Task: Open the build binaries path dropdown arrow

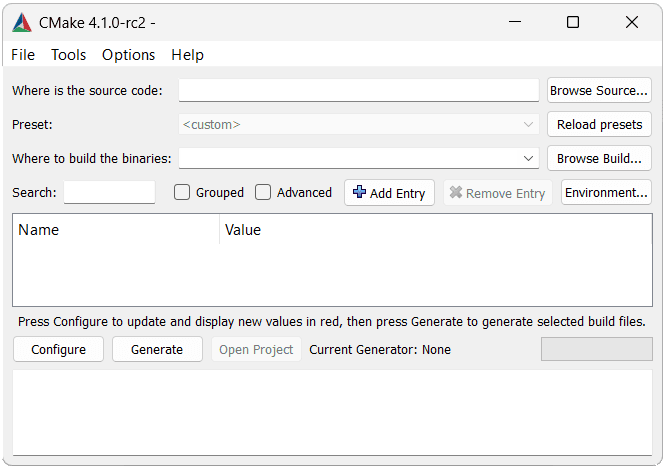Action: 528,158
